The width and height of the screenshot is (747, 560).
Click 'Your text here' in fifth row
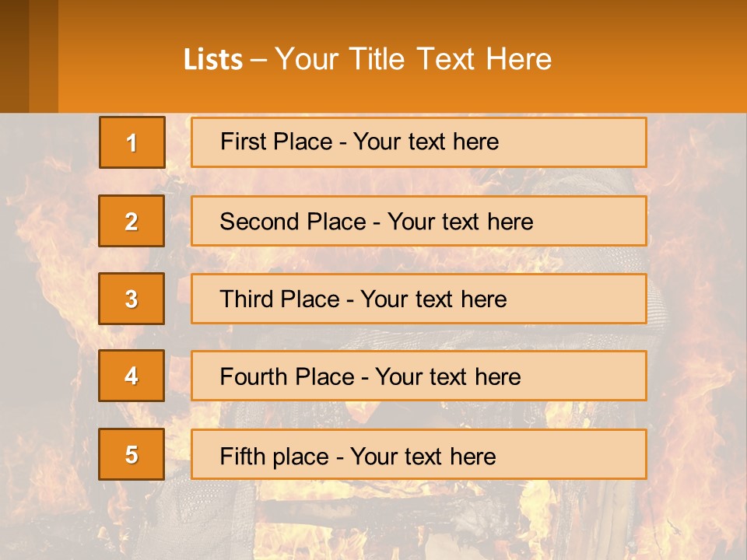point(423,456)
